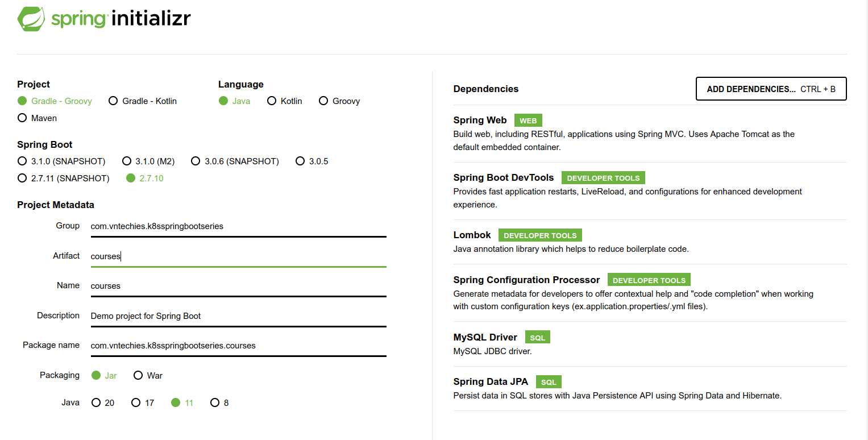Screen dimensions: 868x440
Task: Focus the Artifact text field
Action: pos(238,256)
